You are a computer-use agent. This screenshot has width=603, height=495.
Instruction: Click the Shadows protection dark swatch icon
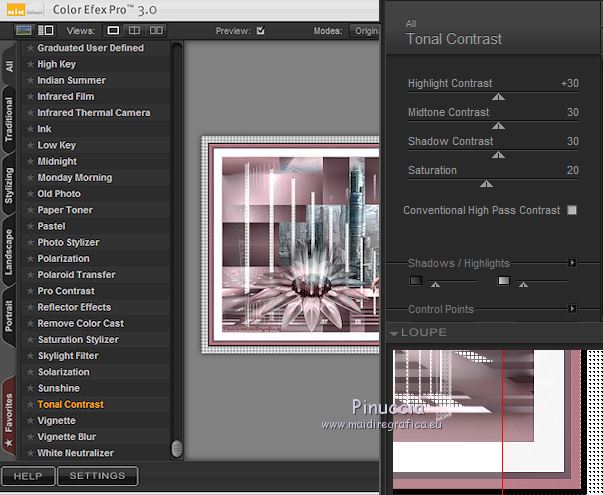point(416,281)
